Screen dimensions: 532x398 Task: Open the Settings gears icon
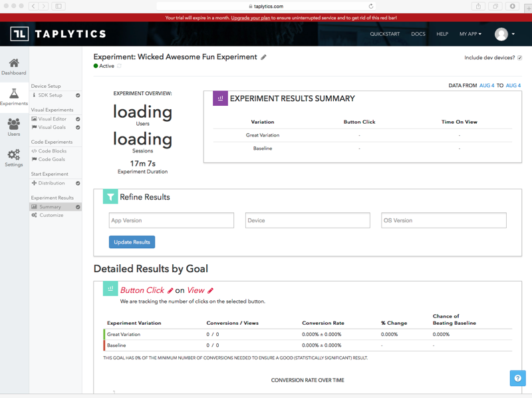pyautogui.click(x=14, y=154)
